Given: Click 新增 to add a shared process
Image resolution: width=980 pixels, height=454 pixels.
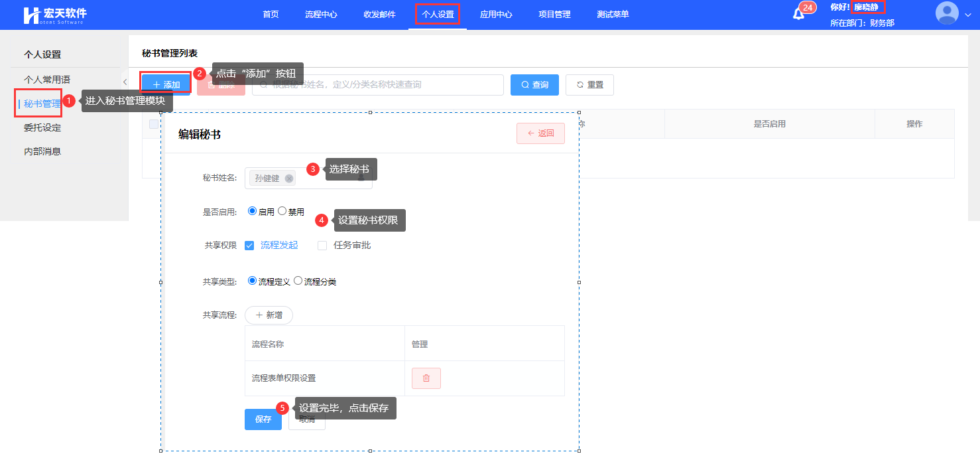Looking at the screenshot, I should coord(269,315).
